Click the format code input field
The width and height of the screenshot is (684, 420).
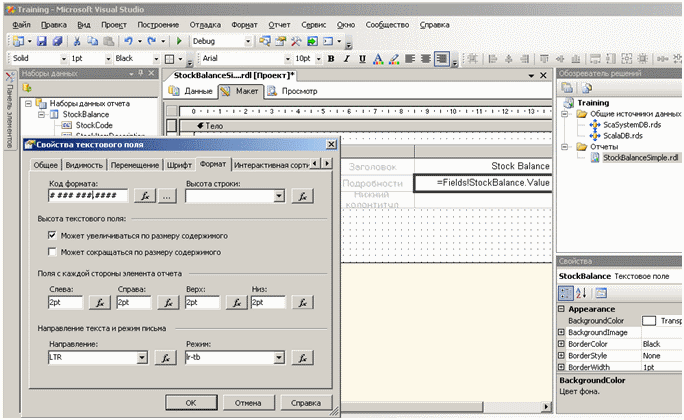(88, 196)
